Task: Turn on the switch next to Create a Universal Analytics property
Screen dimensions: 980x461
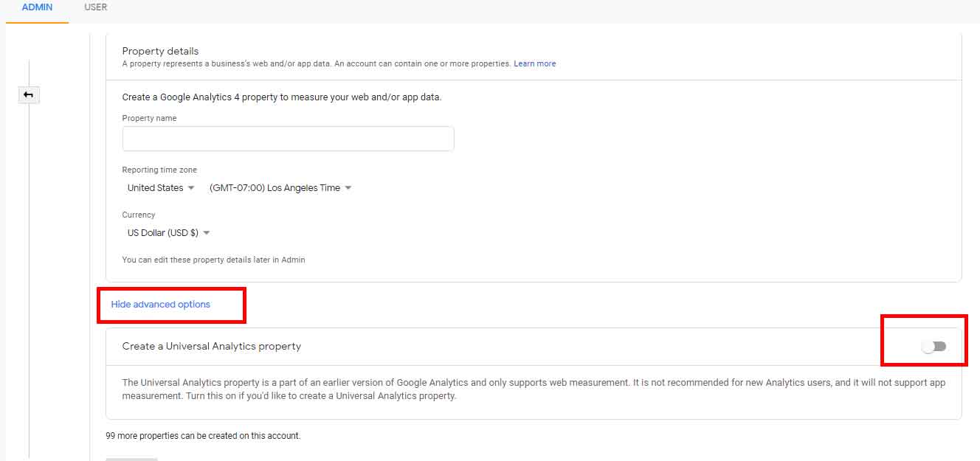Action: (935, 344)
